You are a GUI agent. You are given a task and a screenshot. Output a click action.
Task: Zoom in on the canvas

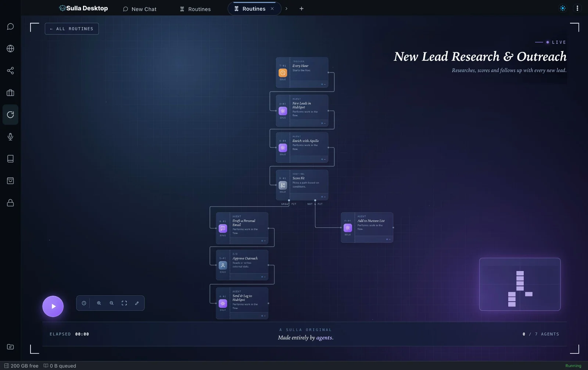click(x=99, y=303)
